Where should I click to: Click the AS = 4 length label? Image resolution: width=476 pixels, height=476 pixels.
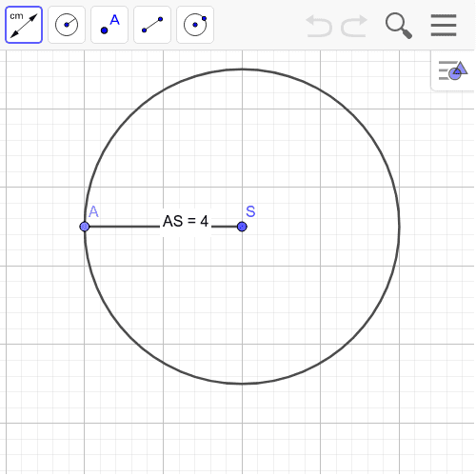186,221
